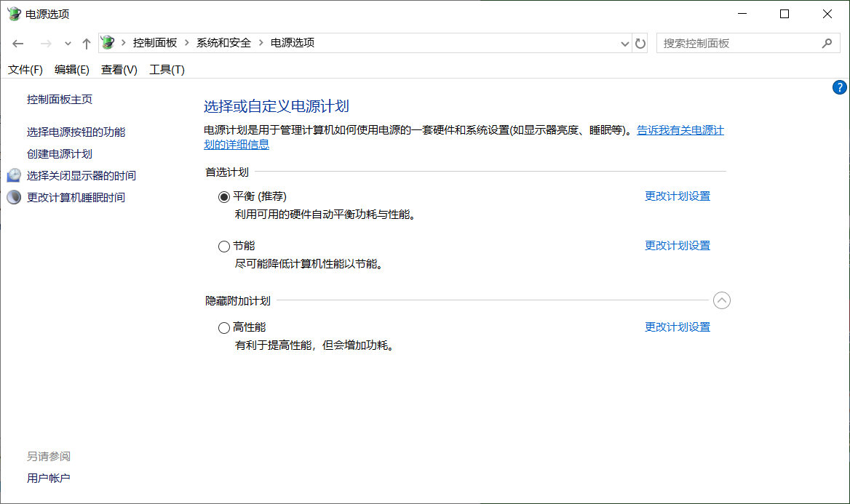Open the address bar dropdown arrow
The image size is (850, 504).
(x=624, y=43)
